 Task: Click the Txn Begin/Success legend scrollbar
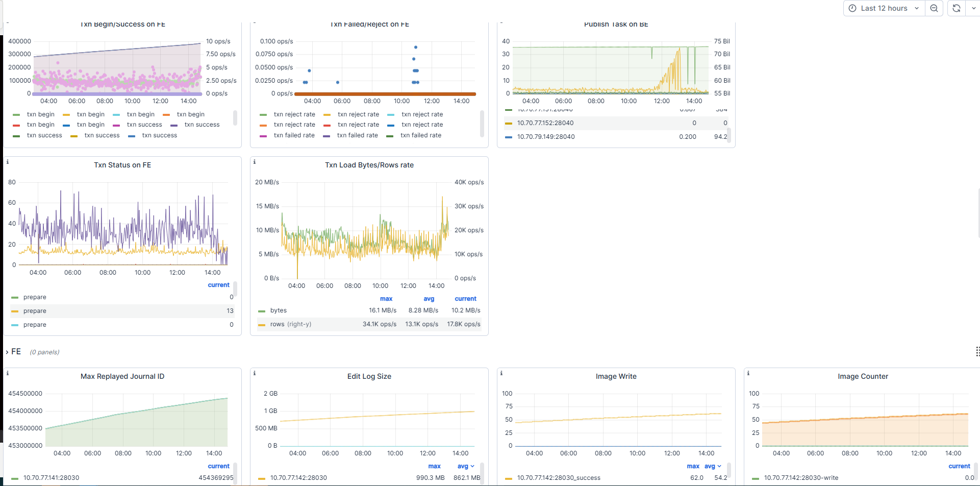[x=235, y=118]
